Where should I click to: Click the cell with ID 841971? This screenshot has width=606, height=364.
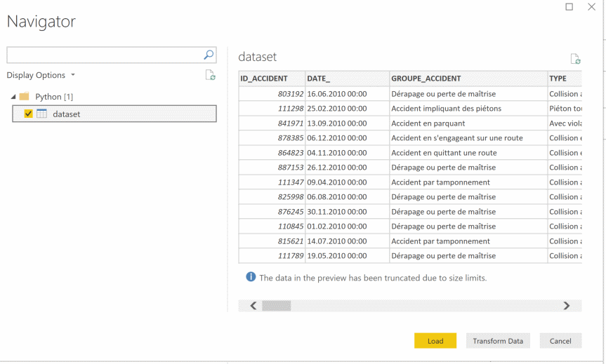tap(272, 123)
